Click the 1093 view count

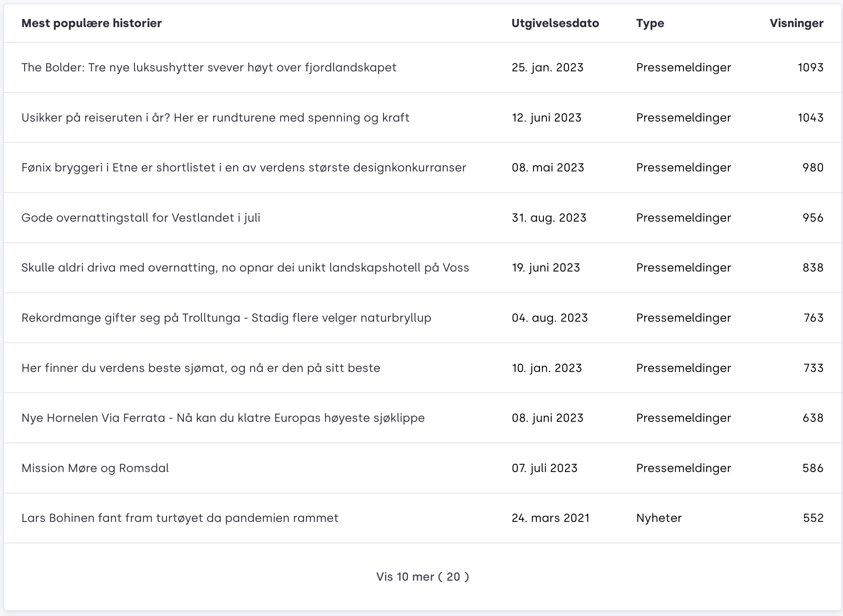810,67
